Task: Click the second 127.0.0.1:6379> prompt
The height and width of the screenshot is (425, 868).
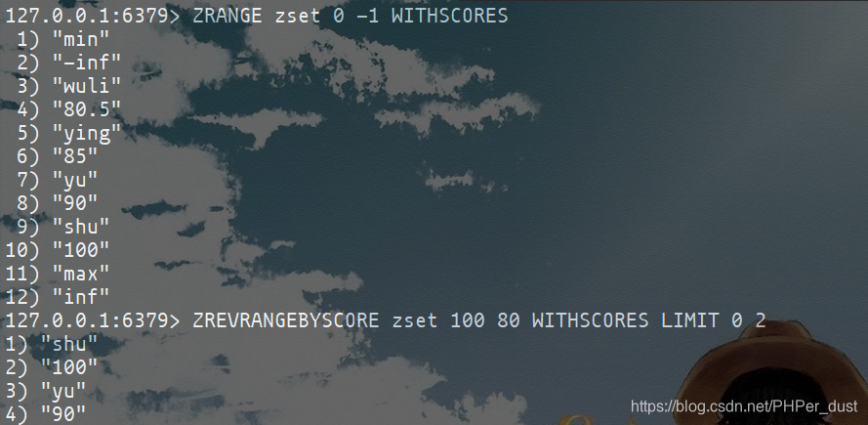Action: click(93, 320)
